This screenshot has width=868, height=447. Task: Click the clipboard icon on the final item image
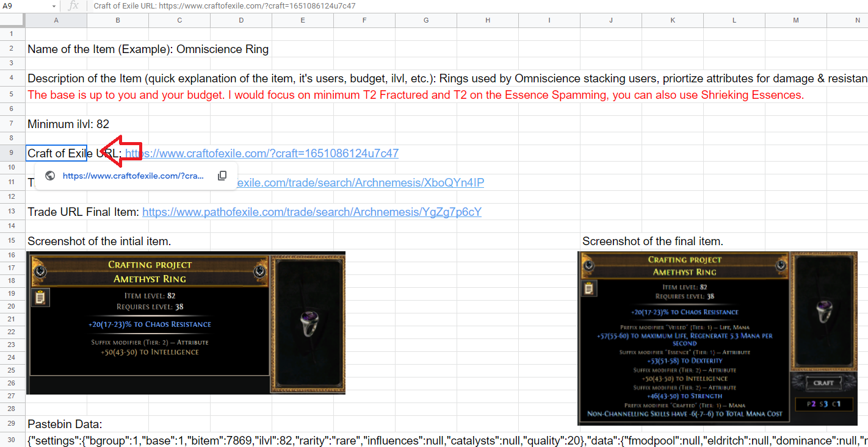coord(590,288)
